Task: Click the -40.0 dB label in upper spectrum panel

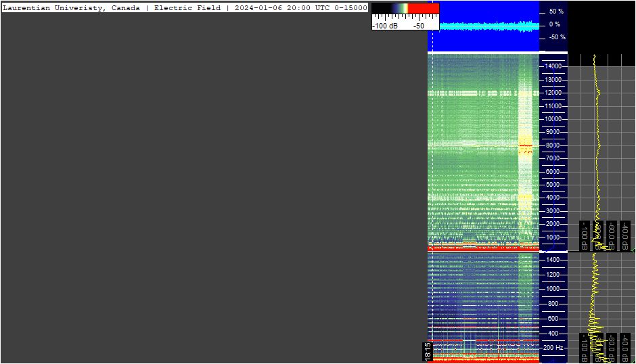Action: [x=625, y=235]
